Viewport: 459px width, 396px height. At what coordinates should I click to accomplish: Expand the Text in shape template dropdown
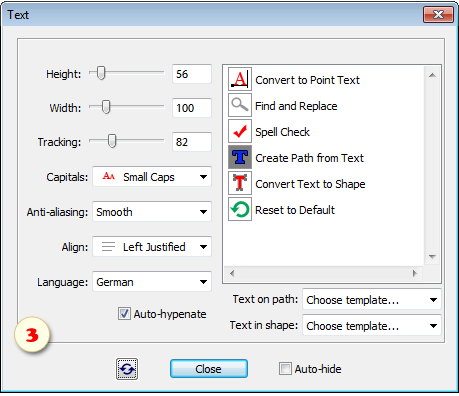[372, 325]
